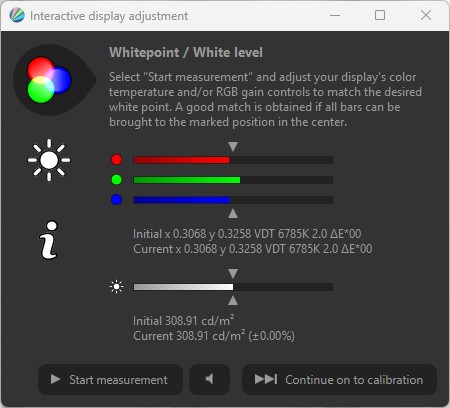Maximize the Interactive display adjustment window

point(380,15)
